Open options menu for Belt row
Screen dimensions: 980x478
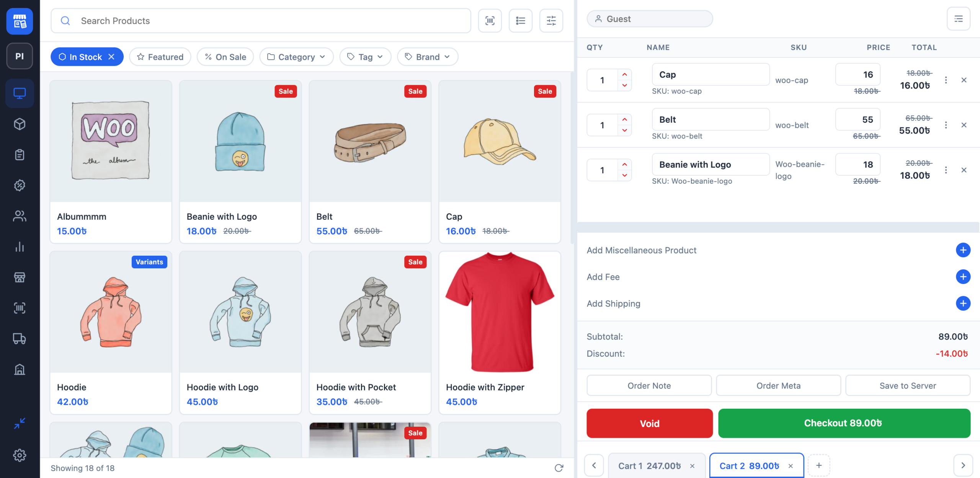pyautogui.click(x=946, y=125)
